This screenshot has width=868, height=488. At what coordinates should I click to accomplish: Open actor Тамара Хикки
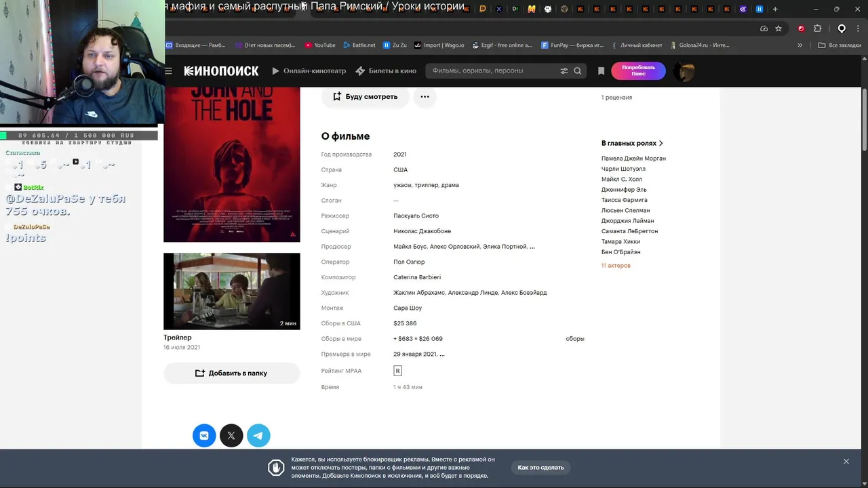pyautogui.click(x=620, y=242)
